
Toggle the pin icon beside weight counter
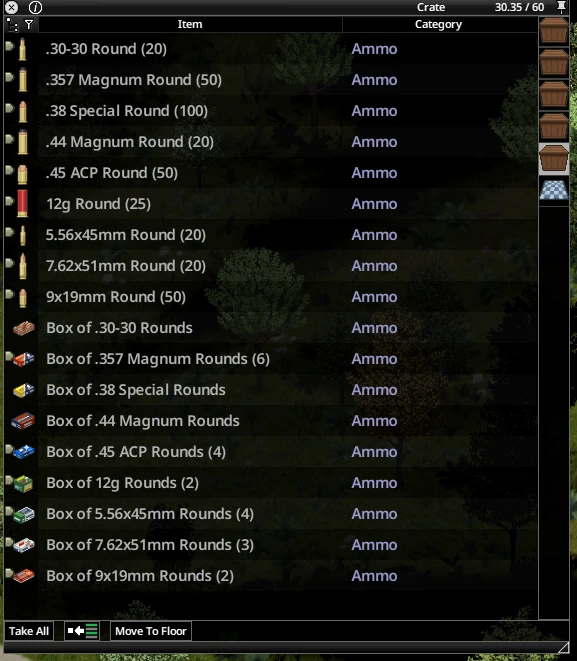click(561, 7)
